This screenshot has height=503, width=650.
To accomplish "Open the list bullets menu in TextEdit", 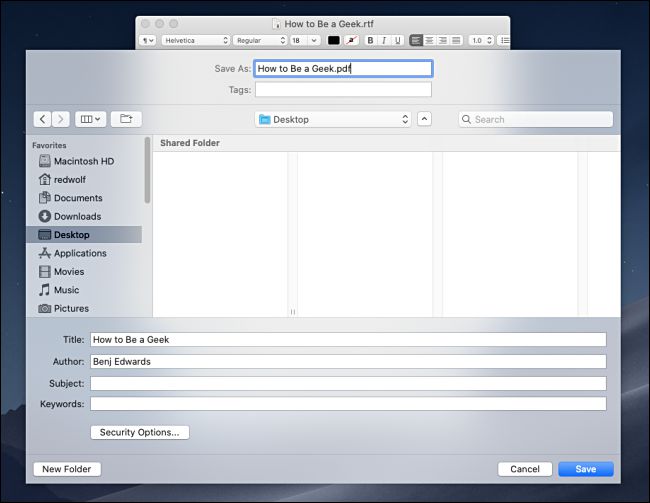I will click(504, 40).
